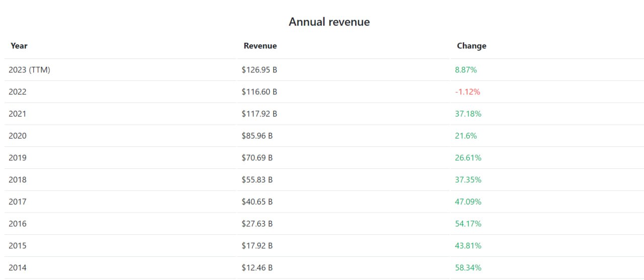Screen dimensions: 644x280
Task: Click the Annual revenue table title
Action: pos(329,22)
